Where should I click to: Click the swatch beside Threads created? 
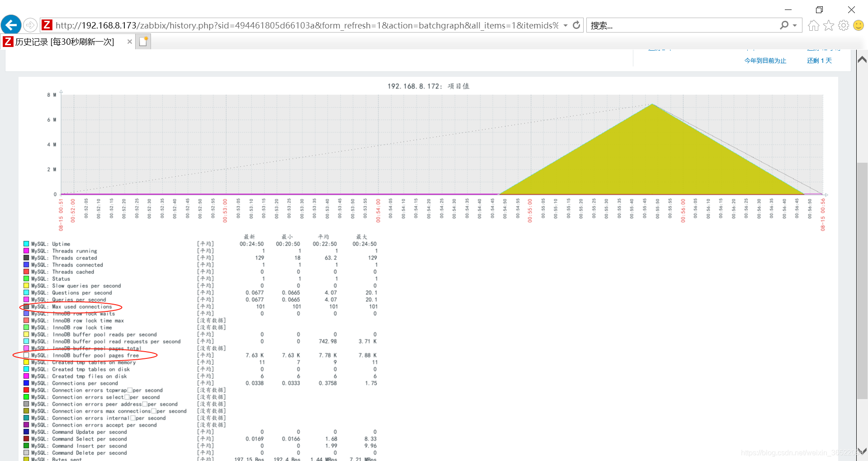click(26, 258)
